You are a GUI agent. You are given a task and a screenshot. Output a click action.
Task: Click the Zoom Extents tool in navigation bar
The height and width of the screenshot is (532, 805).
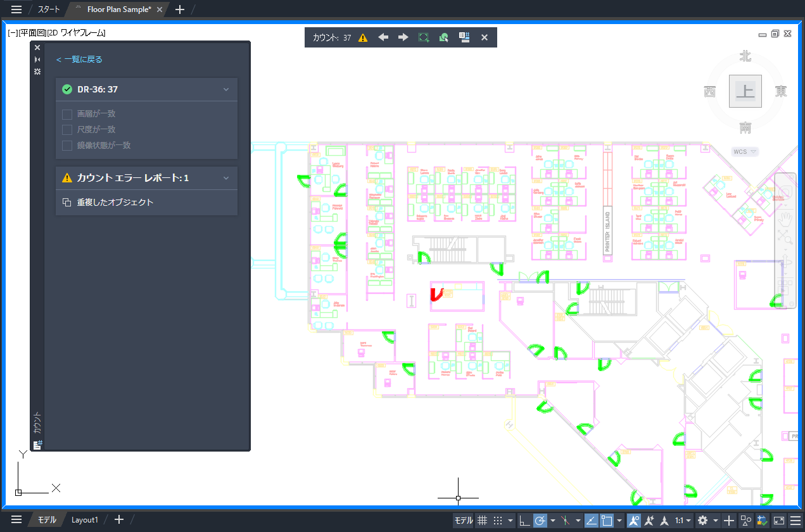(x=785, y=237)
